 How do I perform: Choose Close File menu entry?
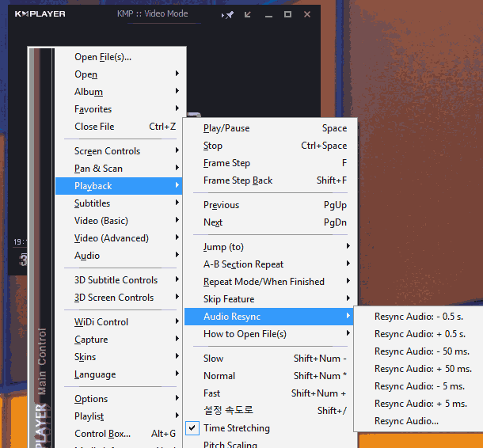coord(120,127)
